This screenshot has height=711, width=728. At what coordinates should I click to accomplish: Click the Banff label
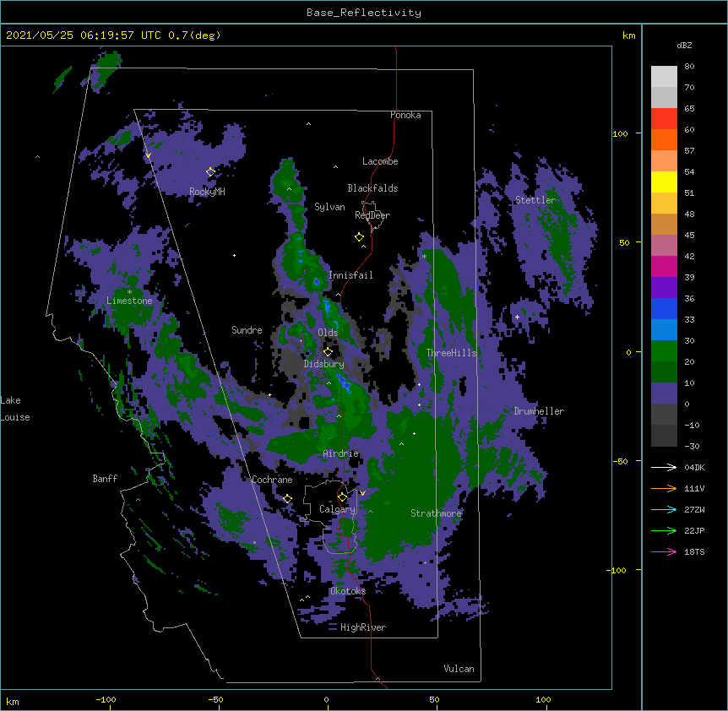click(x=105, y=479)
